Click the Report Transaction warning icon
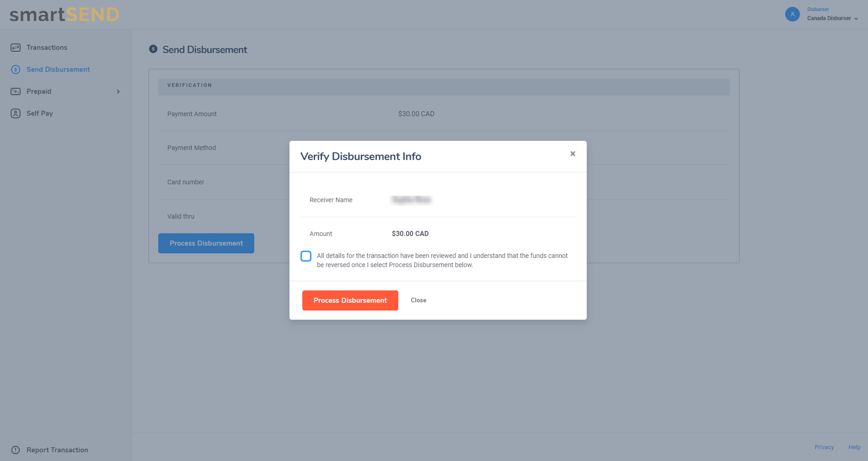The width and height of the screenshot is (868, 461). click(16, 450)
